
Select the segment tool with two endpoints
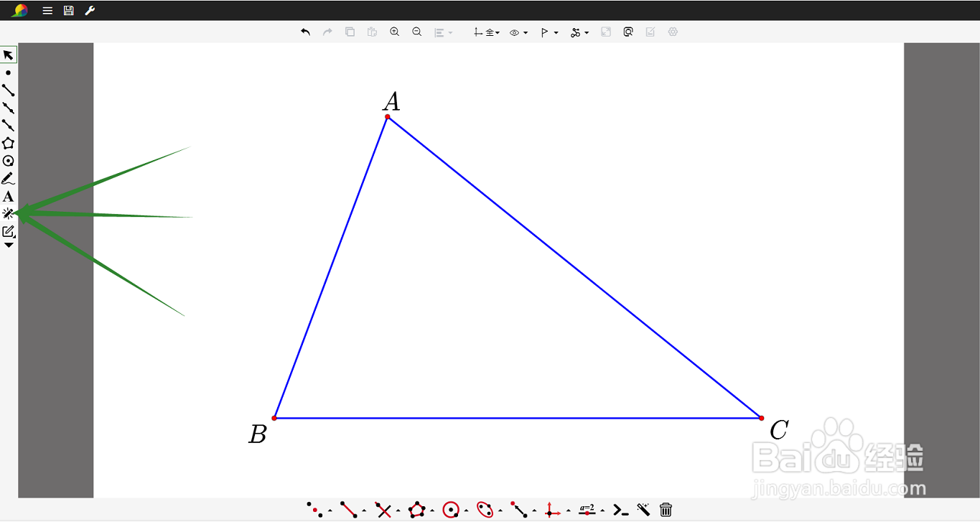click(9, 90)
